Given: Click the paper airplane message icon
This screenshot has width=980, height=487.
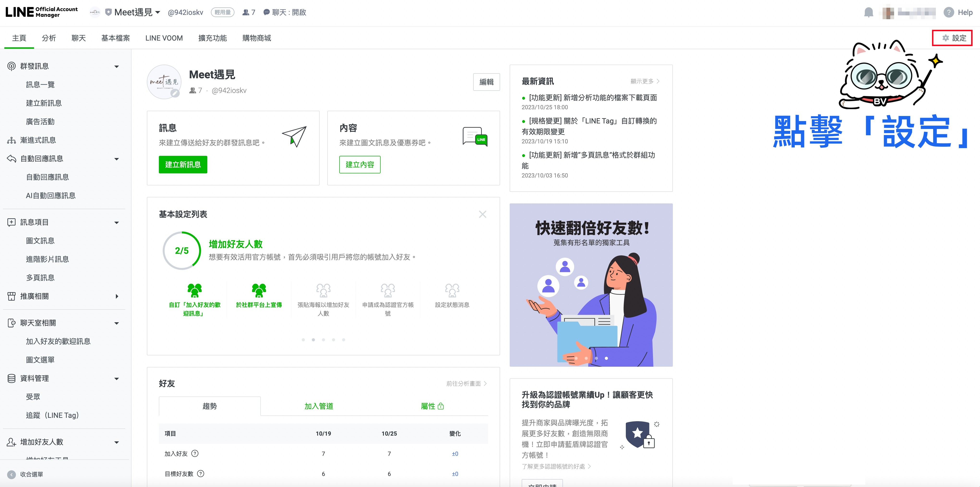Looking at the screenshot, I should point(294,136).
